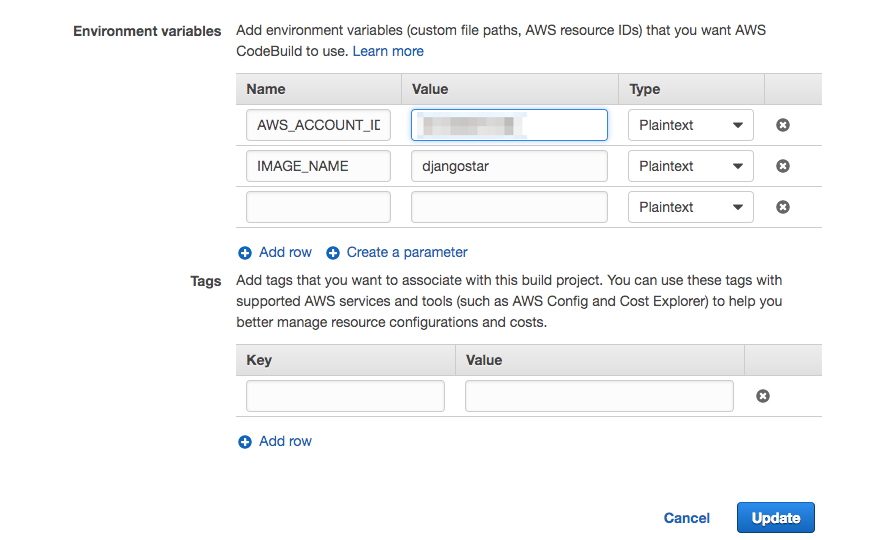Remove the AWS_ACCOUNT_ID environment variable row
The width and height of the screenshot is (874, 540).
coord(783,125)
